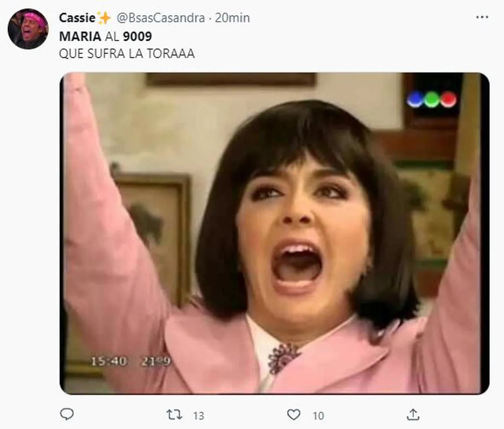Viewport: 504px width, 429px height.
Task: View the 13 retweets count
Action: (x=198, y=416)
